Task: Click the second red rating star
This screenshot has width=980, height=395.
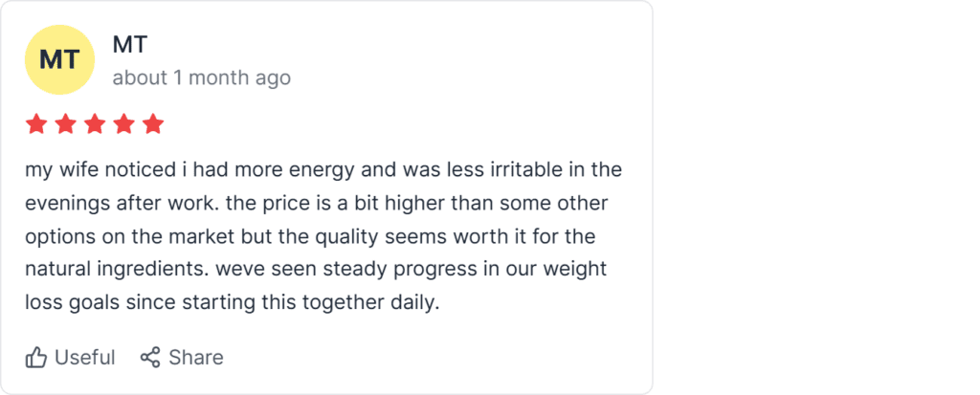Action: 66,124
